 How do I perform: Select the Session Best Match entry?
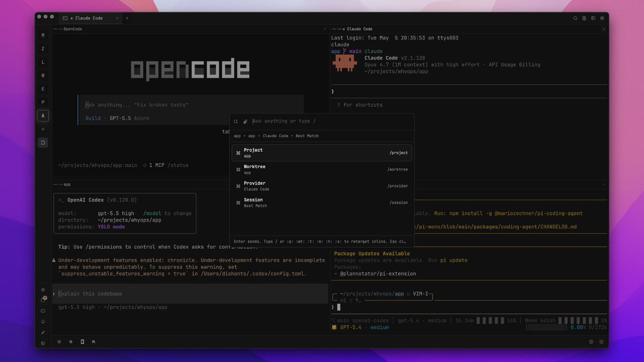coord(322,203)
